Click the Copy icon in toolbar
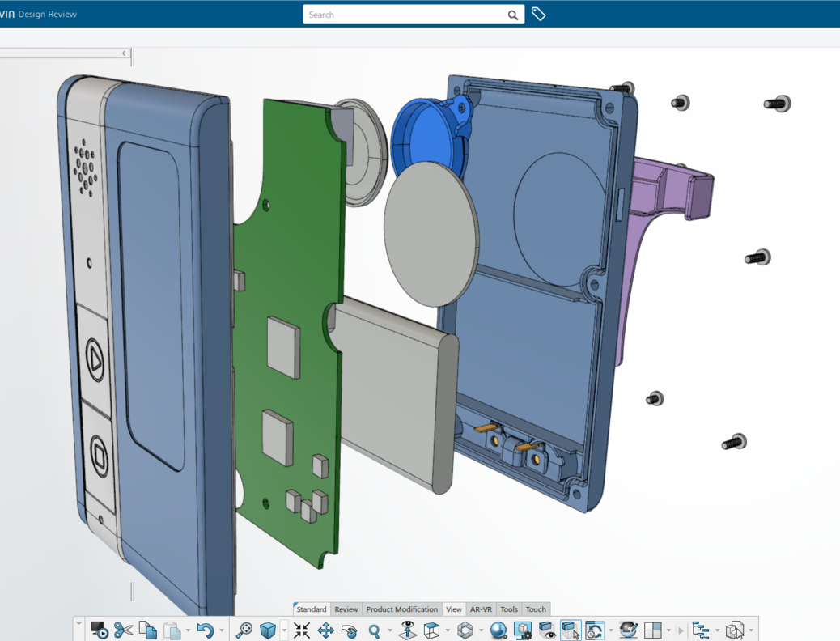Viewport: 840px width, 641px height. pos(147,630)
